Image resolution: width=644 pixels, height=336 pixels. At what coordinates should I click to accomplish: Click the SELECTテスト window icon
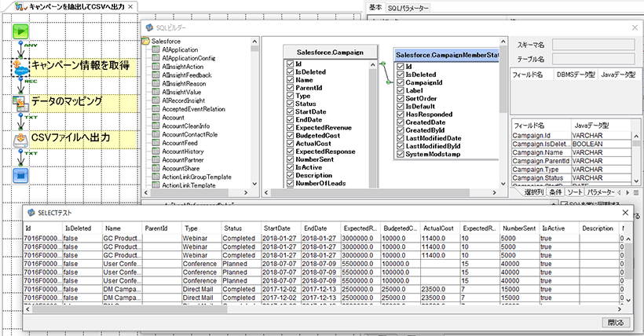tap(31, 213)
